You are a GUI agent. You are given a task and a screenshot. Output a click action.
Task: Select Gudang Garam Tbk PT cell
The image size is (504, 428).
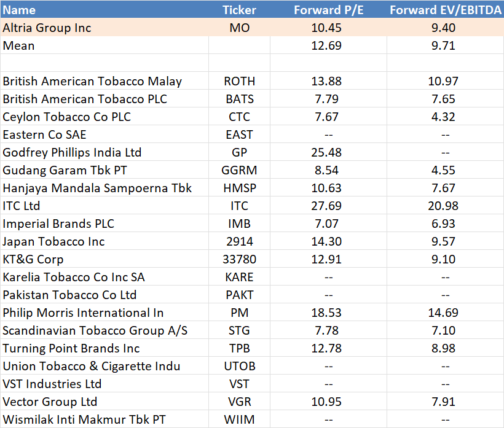click(104, 170)
